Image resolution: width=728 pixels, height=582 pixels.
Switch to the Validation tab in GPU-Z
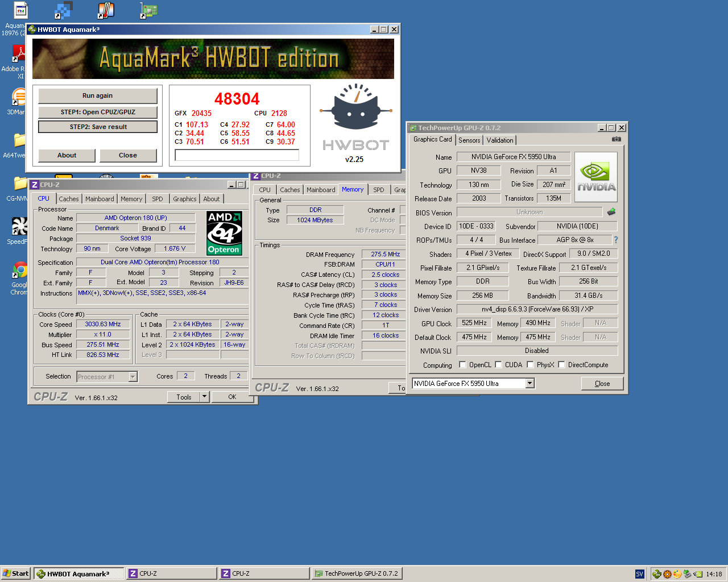point(500,140)
